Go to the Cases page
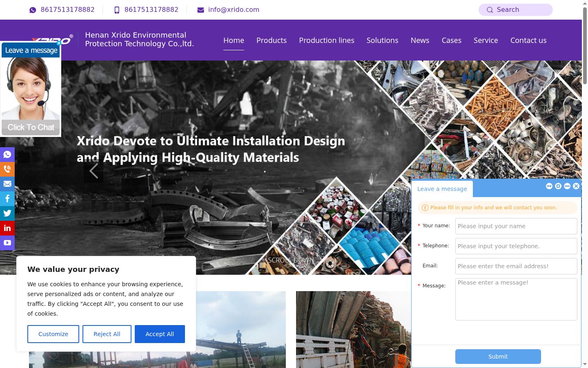The width and height of the screenshot is (588, 368). coord(452,40)
